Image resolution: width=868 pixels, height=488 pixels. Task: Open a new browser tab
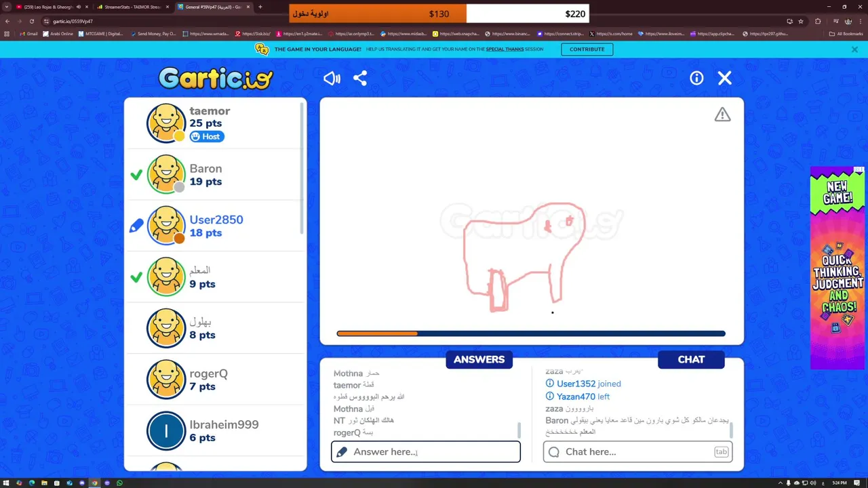260,7
